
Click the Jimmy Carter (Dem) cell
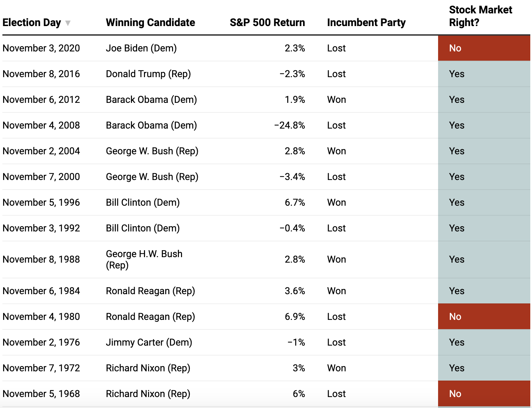(149, 343)
